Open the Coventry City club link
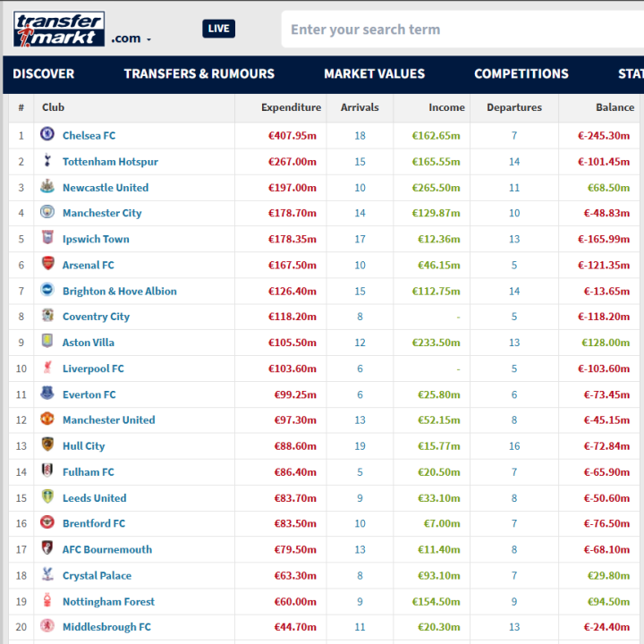 coord(96,317)
